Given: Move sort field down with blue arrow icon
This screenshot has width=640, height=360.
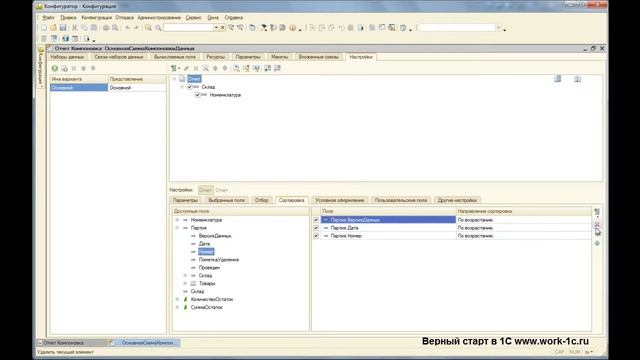Looking at the screenshot, I should [x=597, y=243].
